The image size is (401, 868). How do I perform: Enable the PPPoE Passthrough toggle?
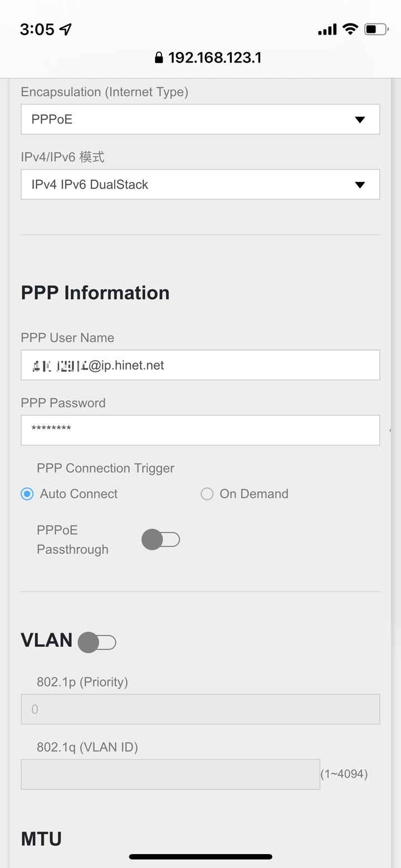pyautogui.click(x=161, y=540)
